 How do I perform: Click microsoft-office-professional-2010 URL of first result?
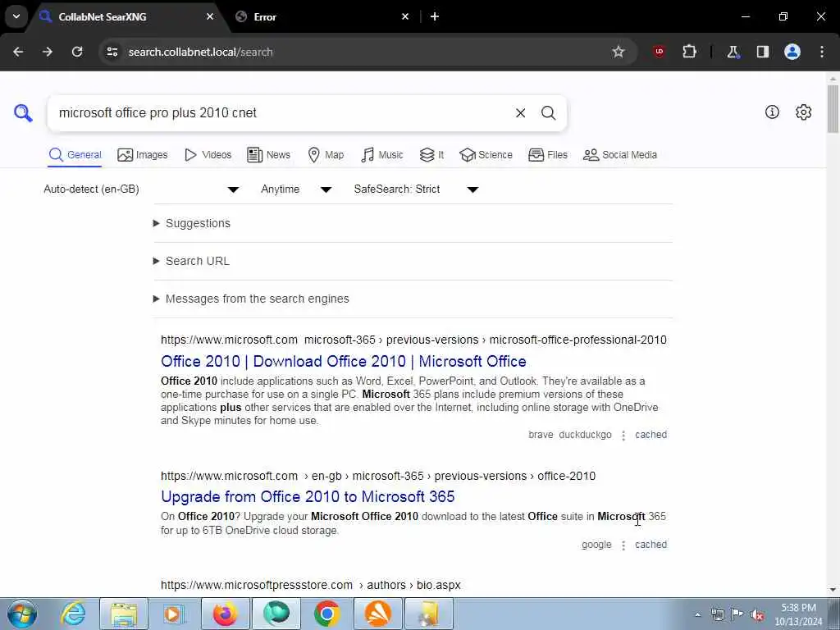[x=413, y=340]
